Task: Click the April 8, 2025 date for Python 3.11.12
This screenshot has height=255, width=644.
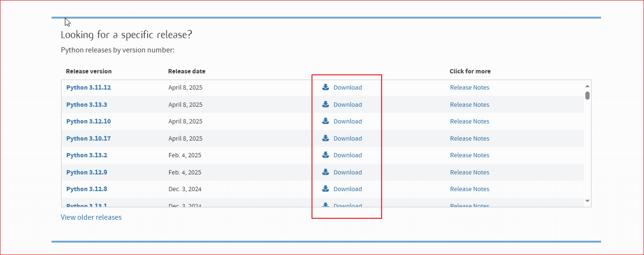Action: tap(186, 88)
